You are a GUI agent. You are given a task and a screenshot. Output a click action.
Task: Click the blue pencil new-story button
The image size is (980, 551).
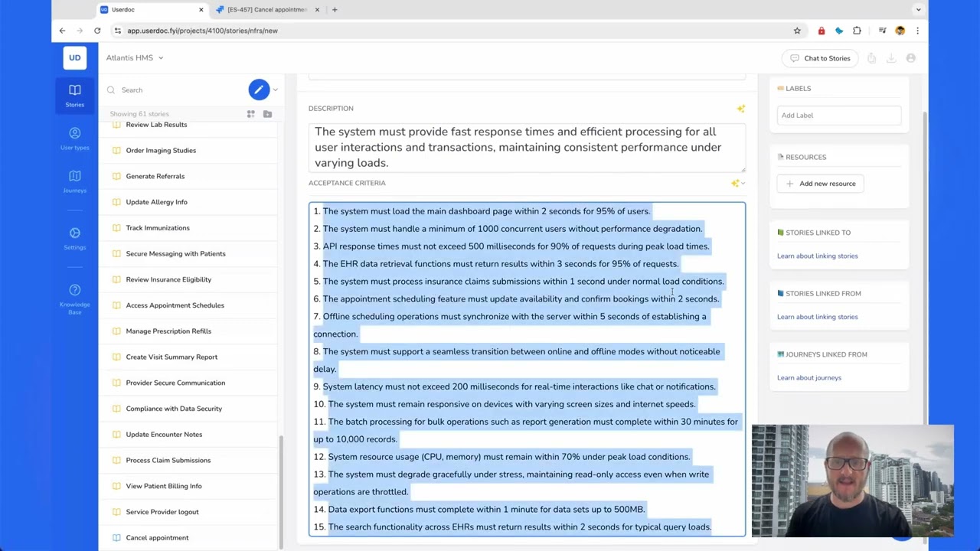click(259, 90)
